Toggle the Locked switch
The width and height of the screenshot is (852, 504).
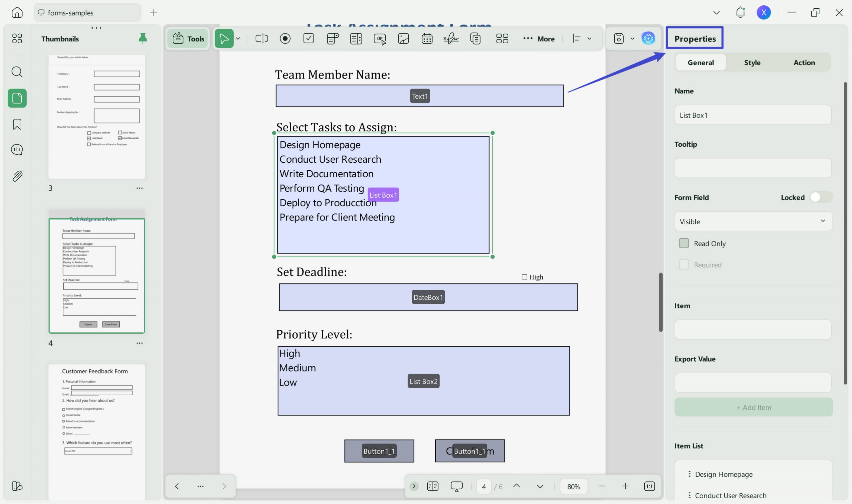[821, 197]
